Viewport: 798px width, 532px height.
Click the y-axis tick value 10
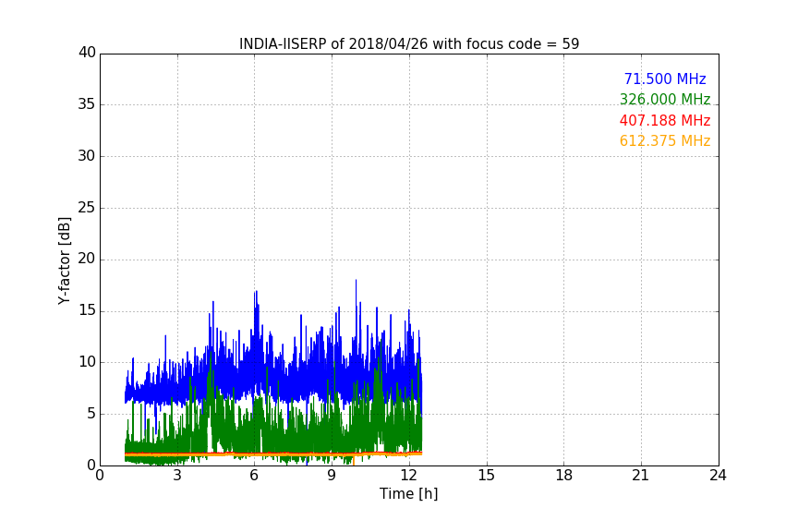[87, 362]
